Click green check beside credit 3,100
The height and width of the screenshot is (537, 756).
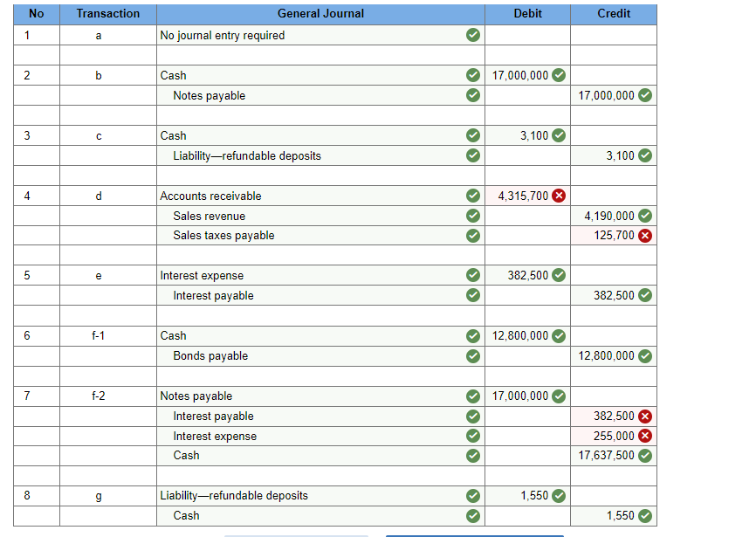click(x=645, y=155)
